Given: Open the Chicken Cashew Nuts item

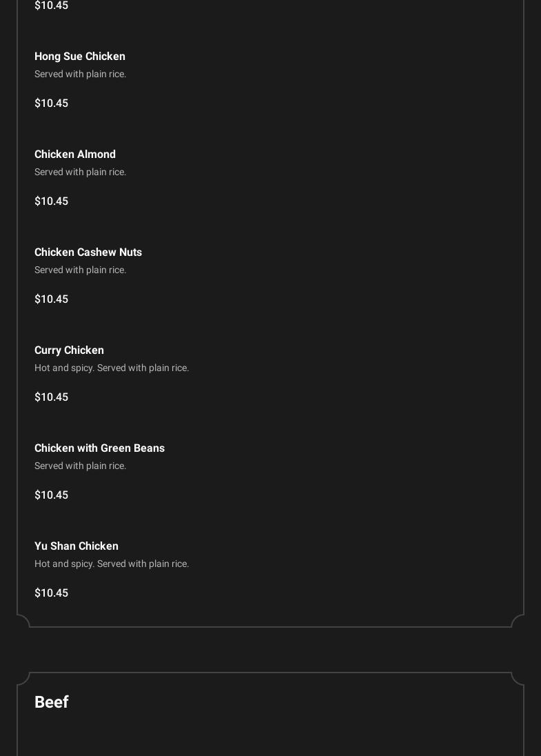Looking at the screenshot, I should (x=88, y=252).
